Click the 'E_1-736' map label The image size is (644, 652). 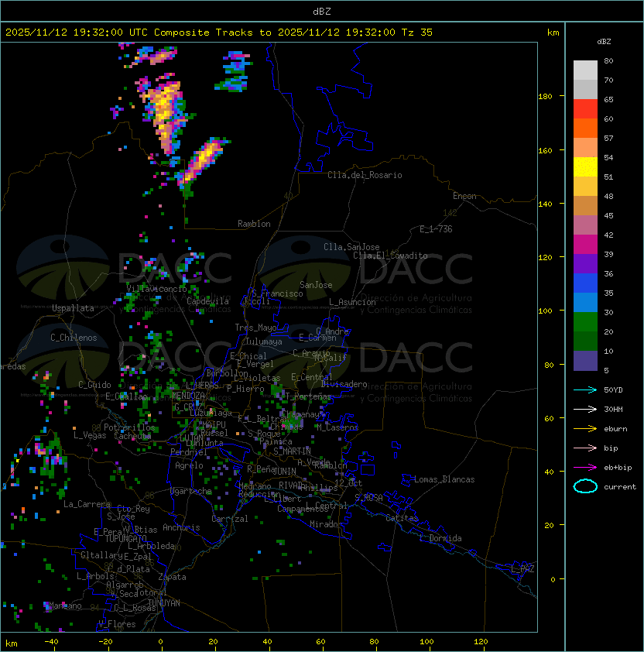point(436,229)
